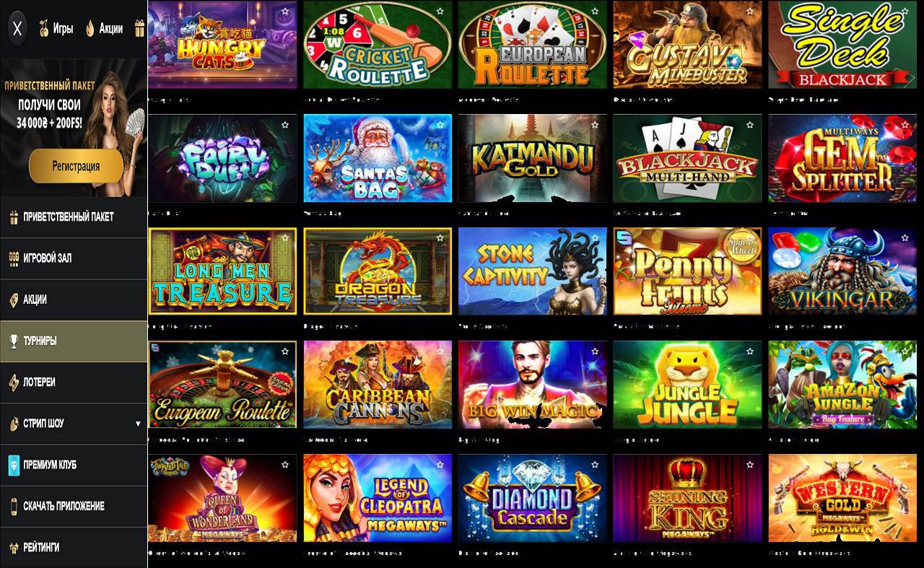Open the Игры link in top bar

coord(63,29)
